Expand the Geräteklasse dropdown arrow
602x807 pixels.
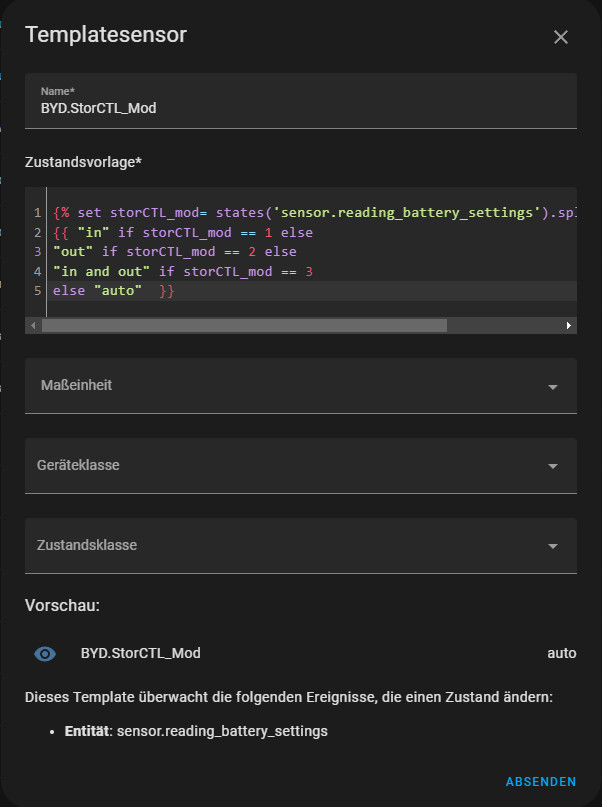point(552,466)
